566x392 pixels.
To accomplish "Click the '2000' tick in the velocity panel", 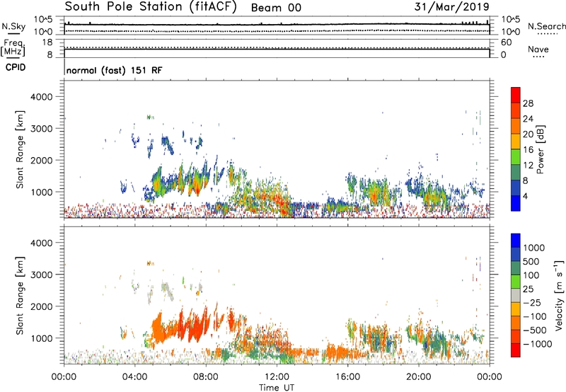I will [x=42, y=306].
